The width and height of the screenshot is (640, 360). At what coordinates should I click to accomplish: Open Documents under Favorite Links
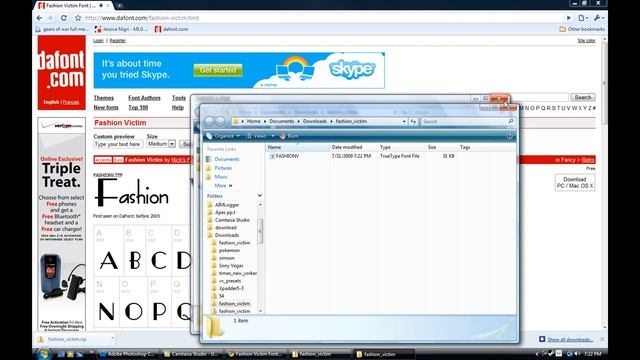tap(227, 159)
